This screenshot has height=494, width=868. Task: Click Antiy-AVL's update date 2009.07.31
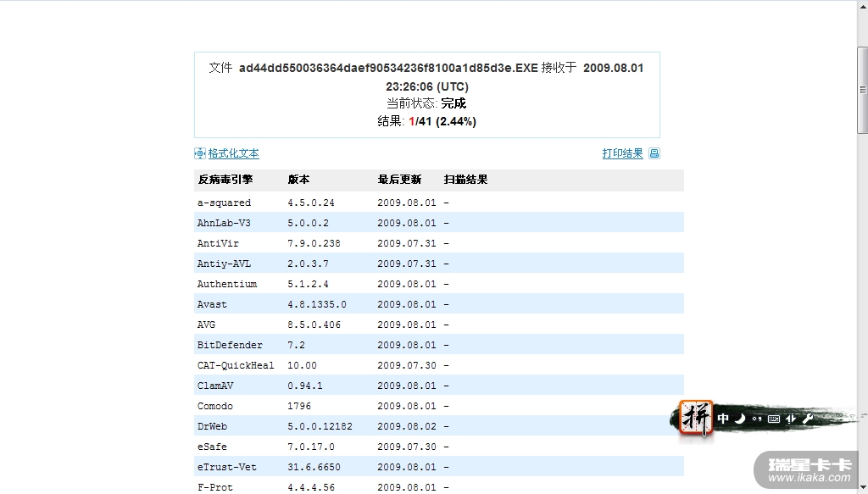click(407, 264)
